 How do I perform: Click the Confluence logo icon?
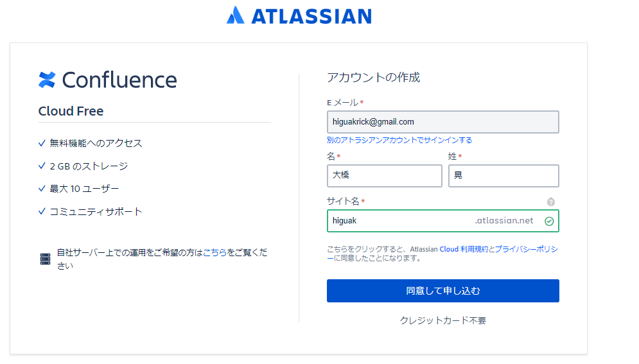click(x=47, y=80)
